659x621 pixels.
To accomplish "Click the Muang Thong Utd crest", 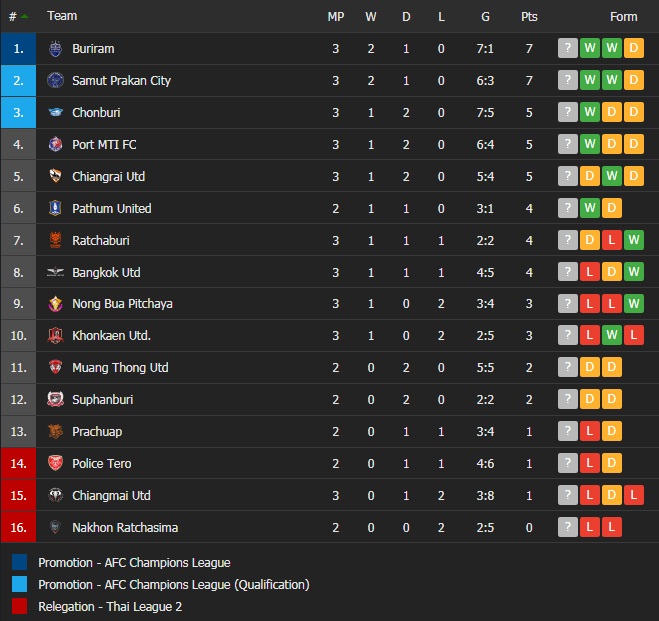I will click(x=55, y=368).
